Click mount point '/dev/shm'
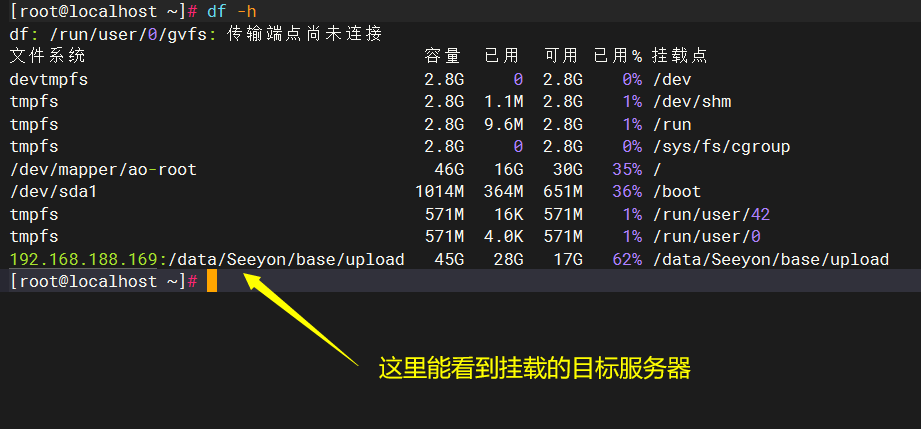 pyautogui.click(x=692, y=102)
